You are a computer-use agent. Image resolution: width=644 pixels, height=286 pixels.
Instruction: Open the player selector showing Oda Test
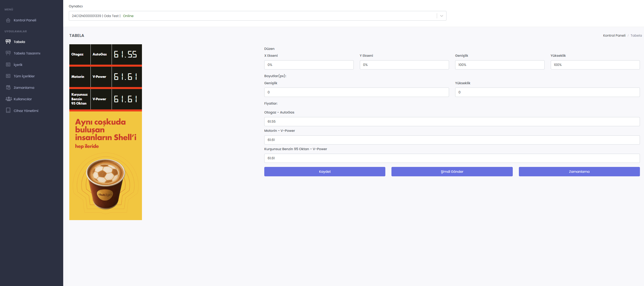[257, 16]
